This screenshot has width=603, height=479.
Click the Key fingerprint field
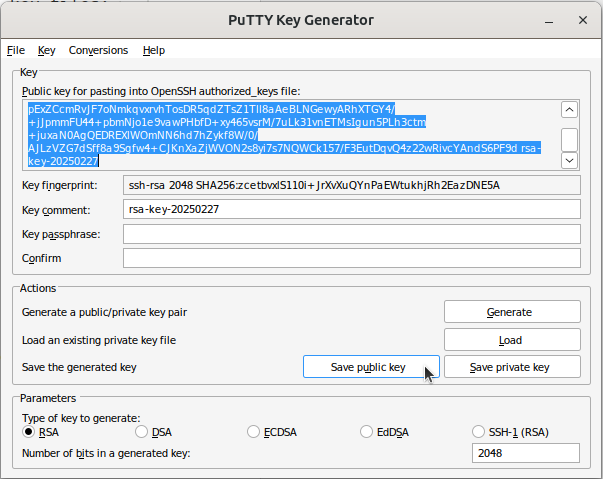(351, 185)
